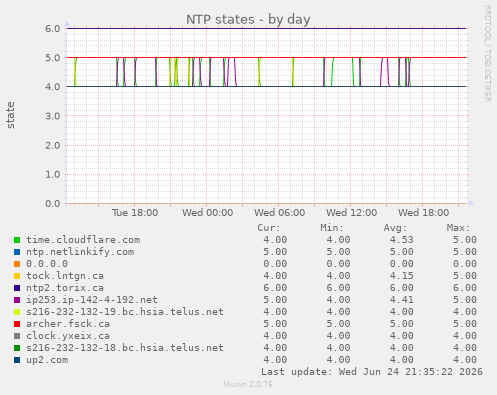Select the time.cloudflare.com legend label
The height and width of the screenshot is (395, 497).
[x=83, y=240]
